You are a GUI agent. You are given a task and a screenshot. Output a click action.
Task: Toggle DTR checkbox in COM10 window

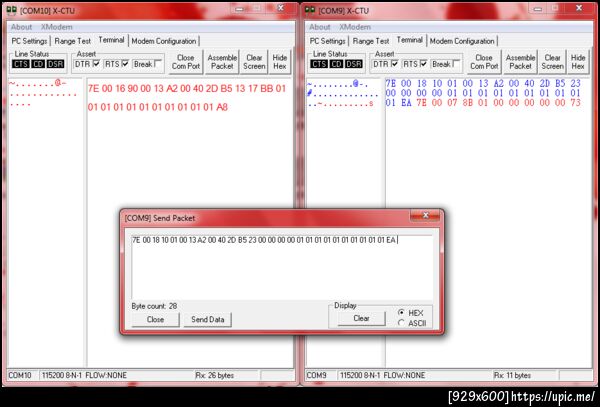(x=96, y=64)
